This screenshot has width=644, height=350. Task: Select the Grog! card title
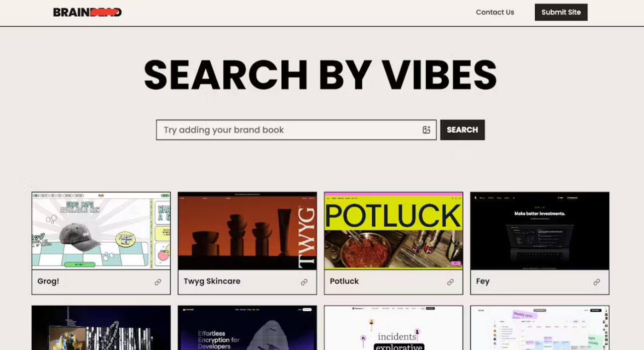click(48, 281)
